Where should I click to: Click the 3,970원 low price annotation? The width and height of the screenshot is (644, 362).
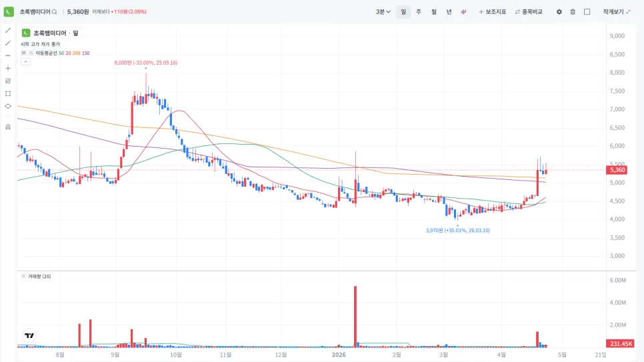(457, 231)
